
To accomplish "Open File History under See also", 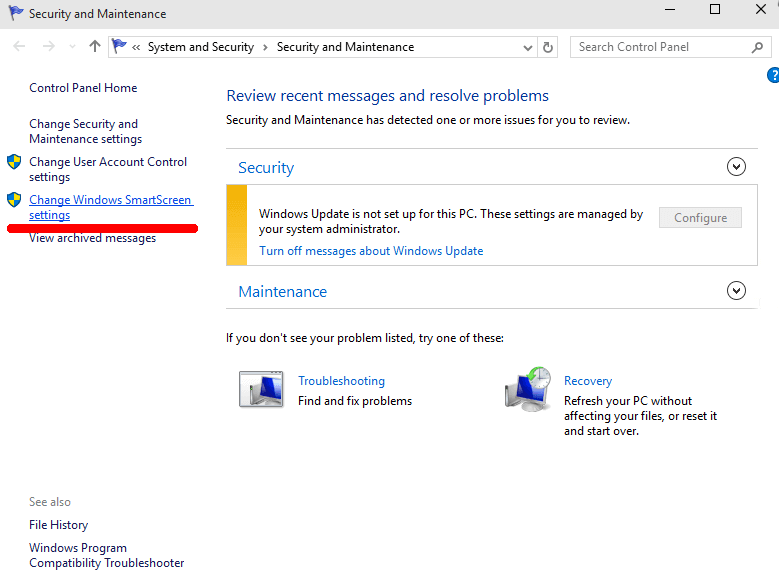I will 58,525.
